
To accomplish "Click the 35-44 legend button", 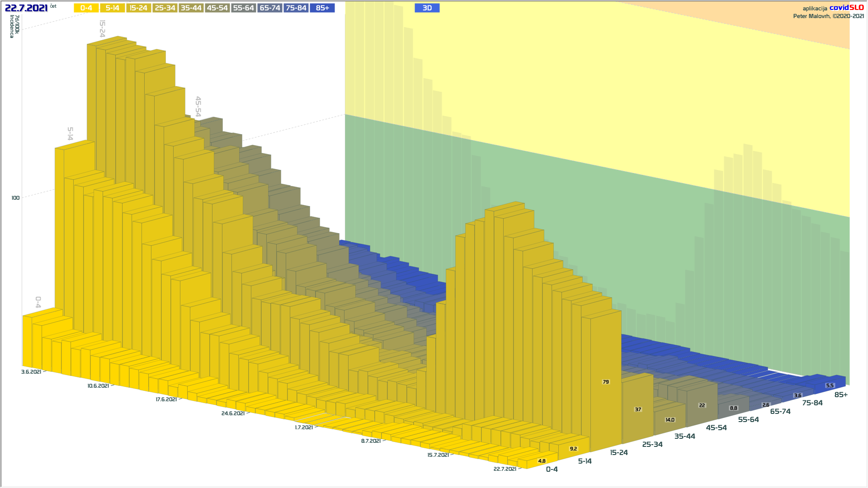I will 191,8.
